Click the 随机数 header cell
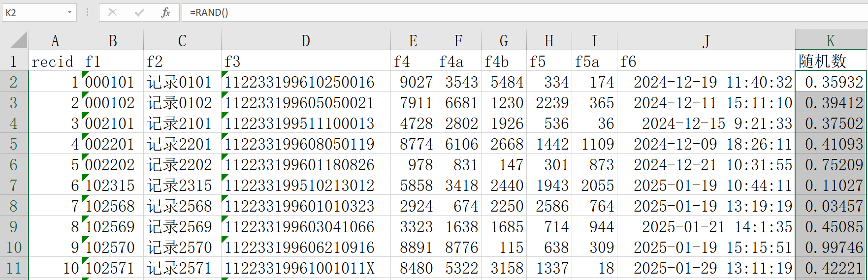The image size is (868, 280). [x=830, y=61]
